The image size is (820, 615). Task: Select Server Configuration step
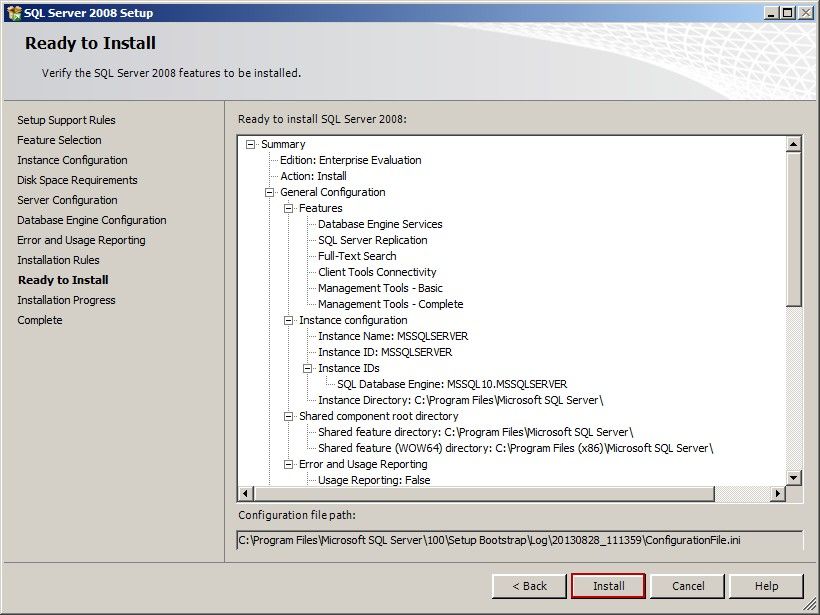67,200
